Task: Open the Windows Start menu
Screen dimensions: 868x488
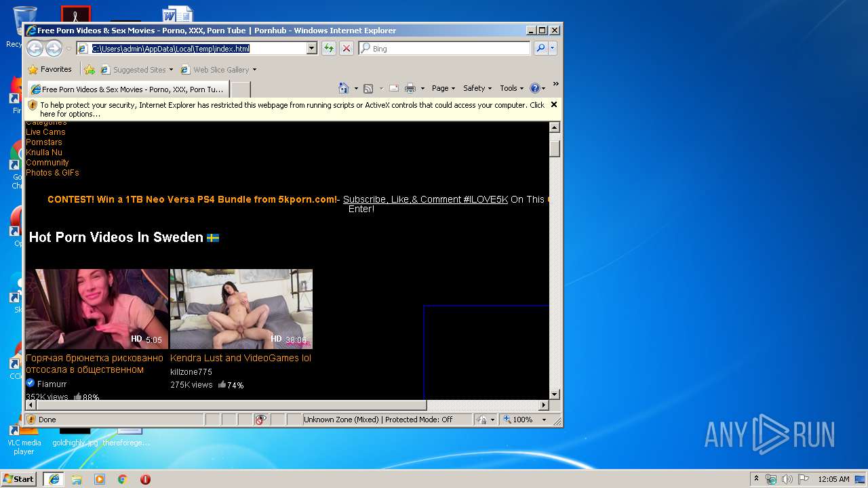Action: [19, 479]
